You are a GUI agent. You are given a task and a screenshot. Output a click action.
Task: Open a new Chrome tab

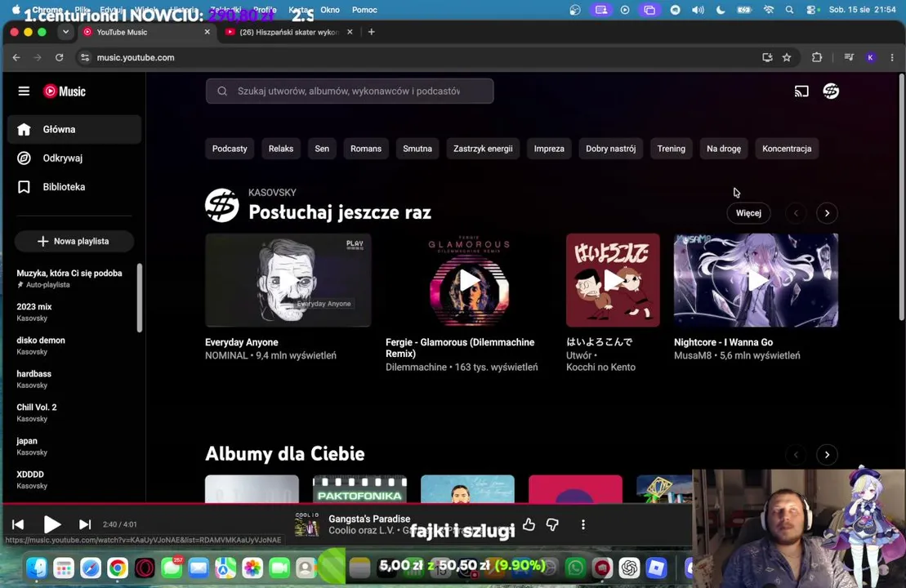(x=372, y=32)
